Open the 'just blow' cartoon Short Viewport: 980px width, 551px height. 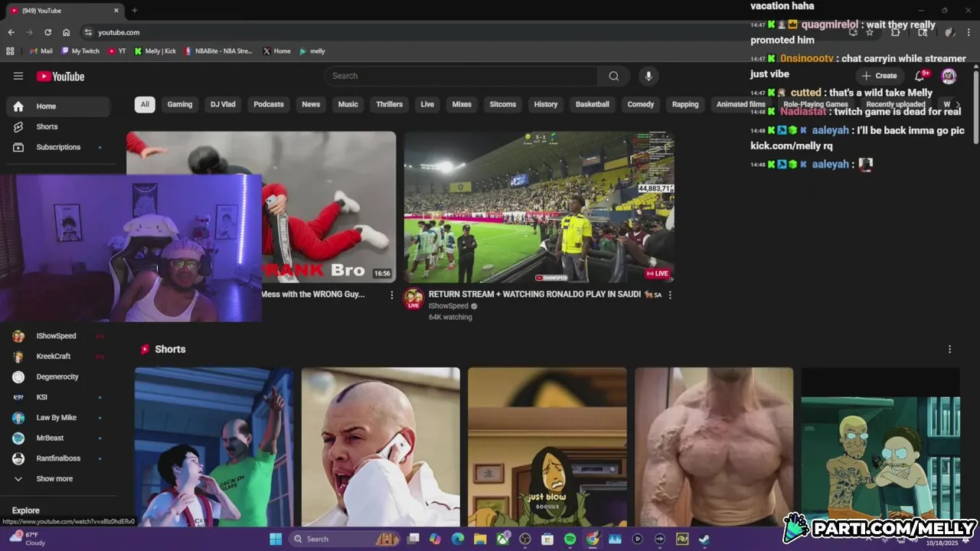pos(547,447)
